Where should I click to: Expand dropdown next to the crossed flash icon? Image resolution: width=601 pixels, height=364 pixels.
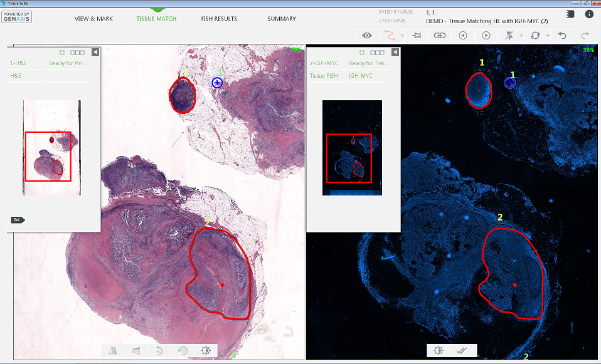tap(521, 36)
